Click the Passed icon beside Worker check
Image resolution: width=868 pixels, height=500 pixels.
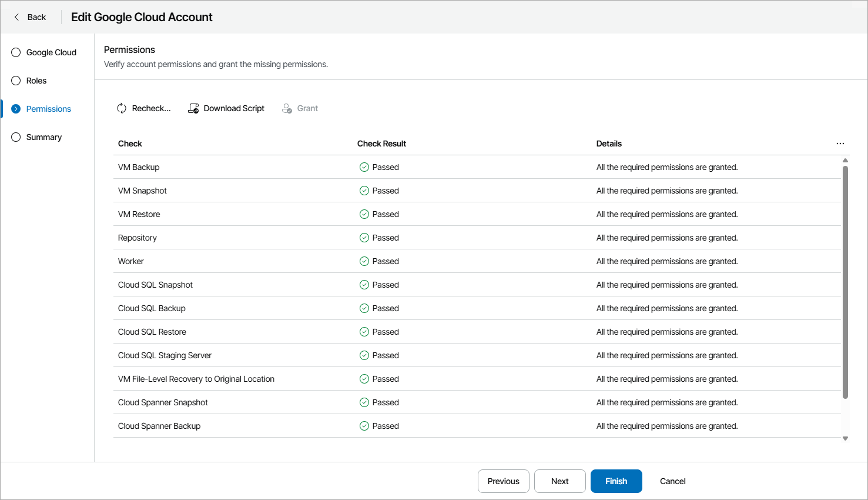pyautogui.click(x=365, y=261)
